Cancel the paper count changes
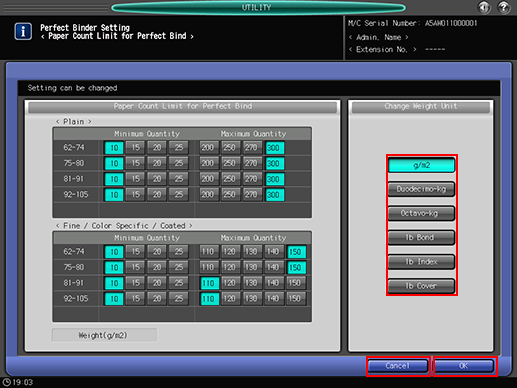 click(398, 366)
